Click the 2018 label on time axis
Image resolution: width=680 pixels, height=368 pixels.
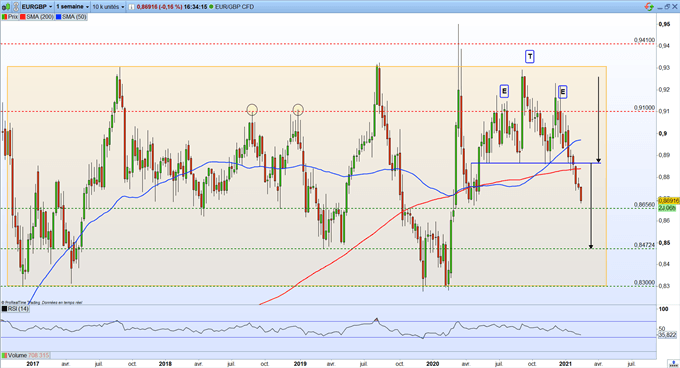tap(165, 364)
